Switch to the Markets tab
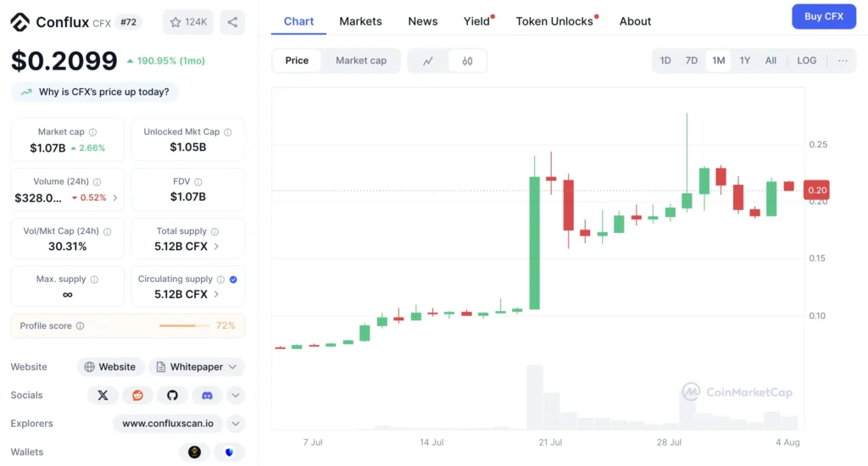 (360, 21)
